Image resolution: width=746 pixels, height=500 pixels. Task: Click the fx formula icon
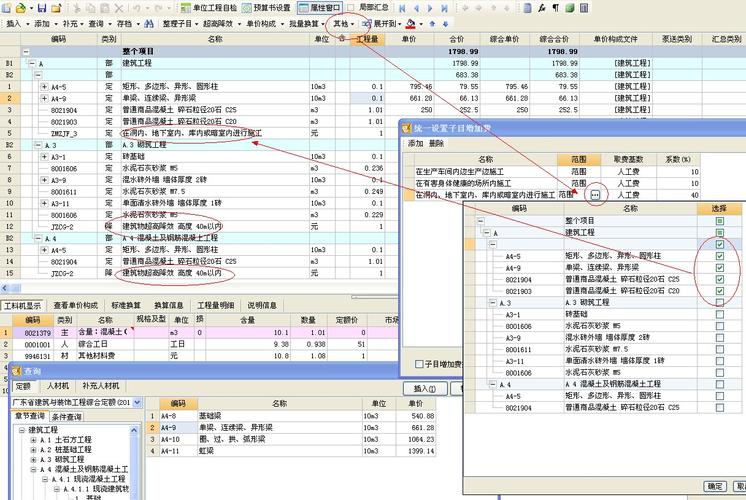pos(542,8)
